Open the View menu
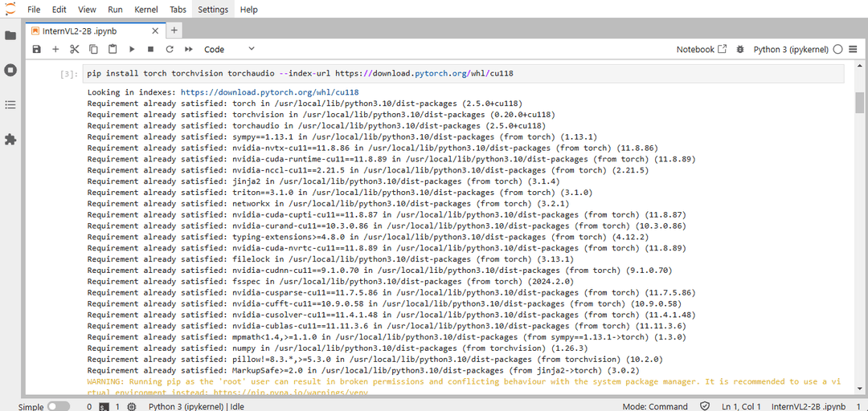 (x=87, y=10)
